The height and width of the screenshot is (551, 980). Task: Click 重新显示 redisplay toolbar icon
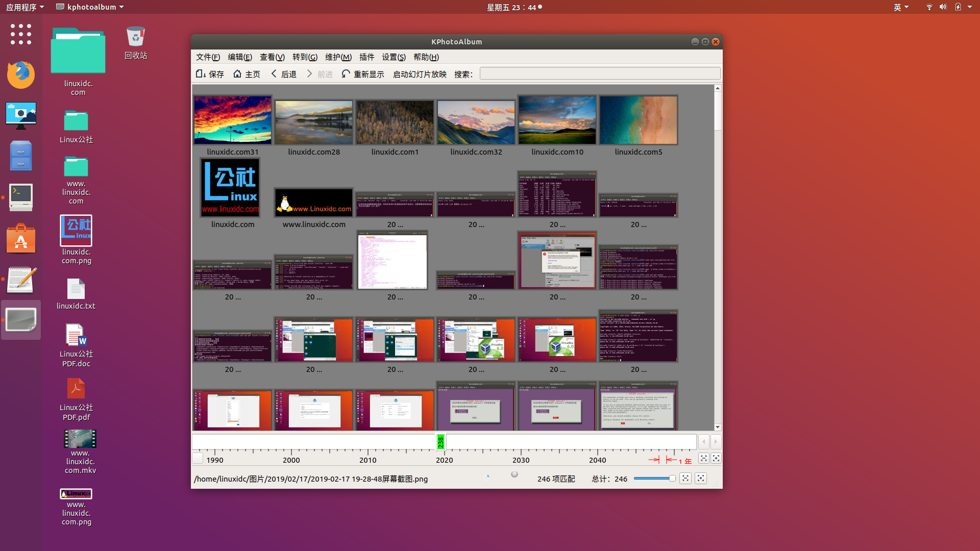[x=362, y=74]
